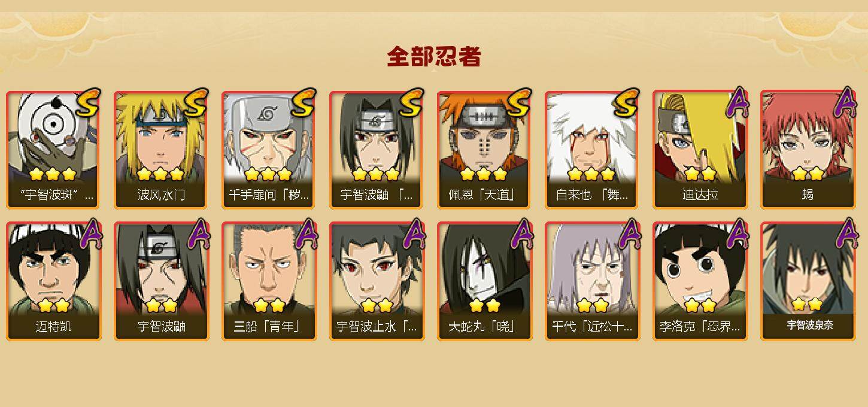868x407 pixels.
Task: Open the 佩恩「天道」 character card
Action: pos(484,150)
